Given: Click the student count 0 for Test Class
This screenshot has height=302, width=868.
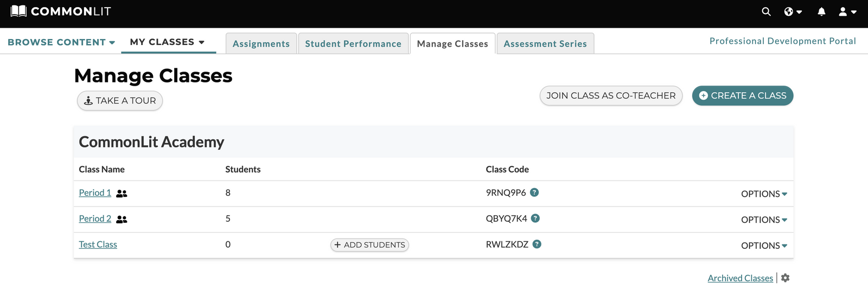Looking at the screenshot, I should click(228, 245).
